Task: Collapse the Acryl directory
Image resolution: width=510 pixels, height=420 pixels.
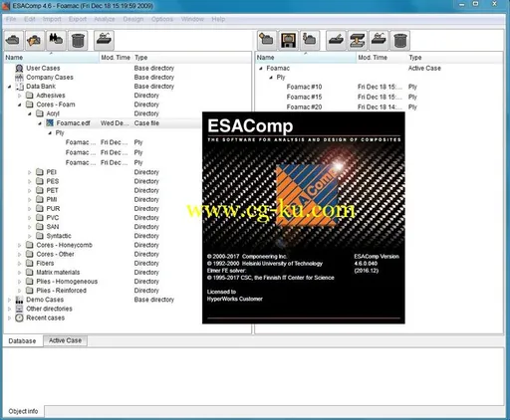Action: [30, 113]
